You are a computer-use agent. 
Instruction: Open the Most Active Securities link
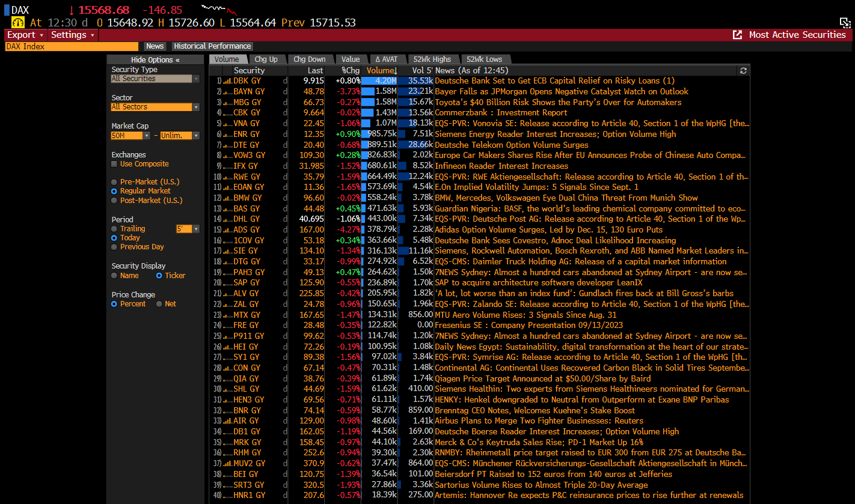click(797, 35)
